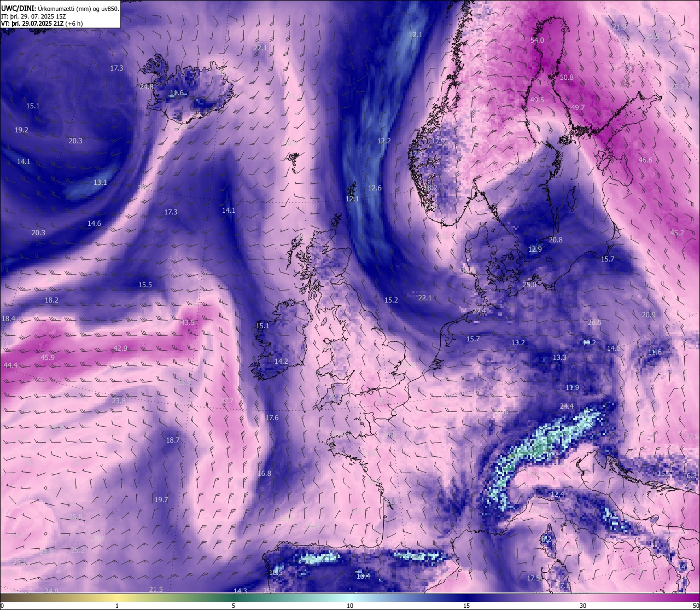
Task: Click the 17.5 value near Sardinia
Action: pos(533,579)
